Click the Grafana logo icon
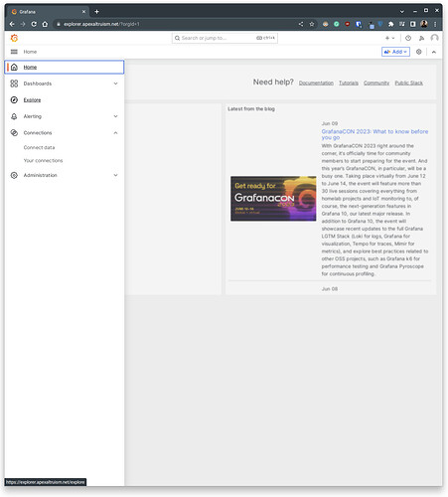448x497 pixels. [x=14, y=38]
